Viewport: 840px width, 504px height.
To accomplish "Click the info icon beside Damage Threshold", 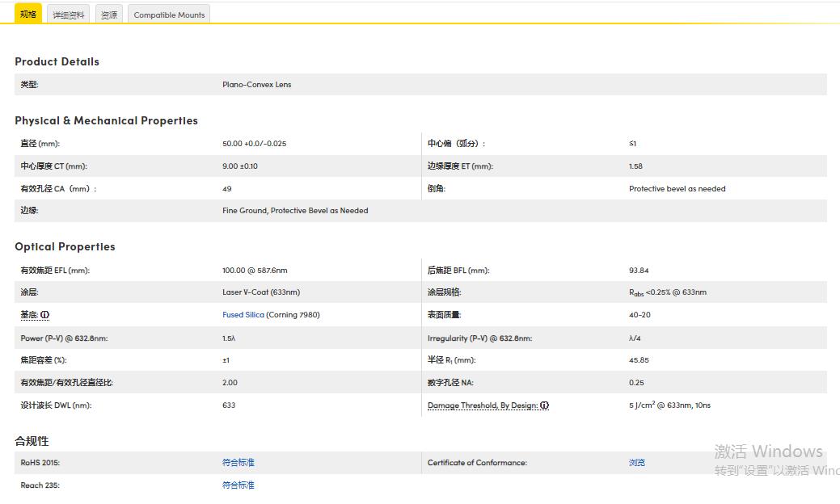I will tap(544, 405).
